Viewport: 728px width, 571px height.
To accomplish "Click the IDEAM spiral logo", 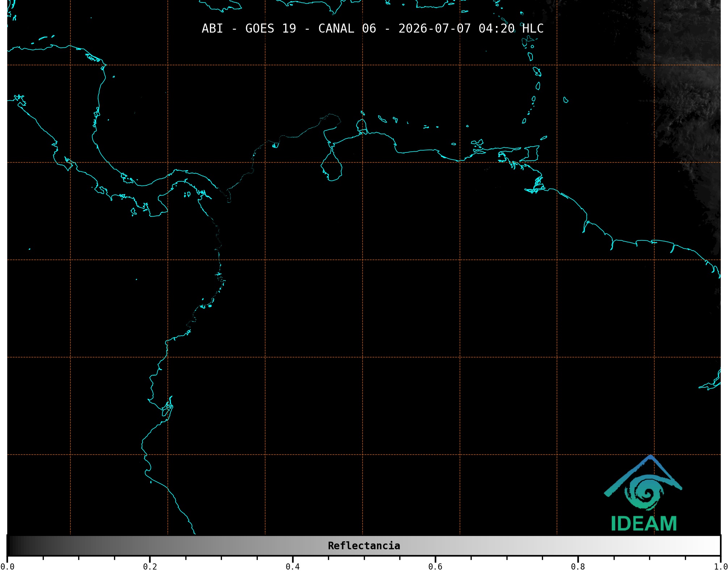I will [x=643, y=483].
